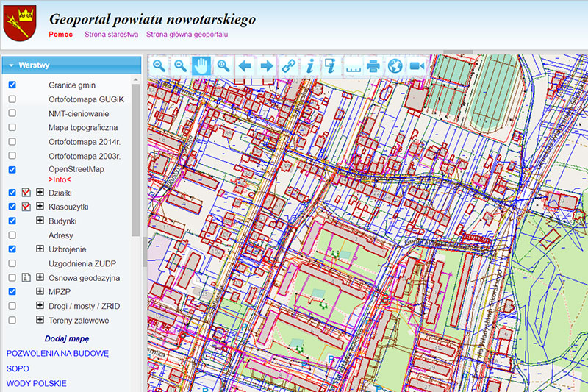Viewport: 588px width, 392px height.
Task: Enable the Drogi / mosty / ZRID layer
Action: [x=12, y=306]
